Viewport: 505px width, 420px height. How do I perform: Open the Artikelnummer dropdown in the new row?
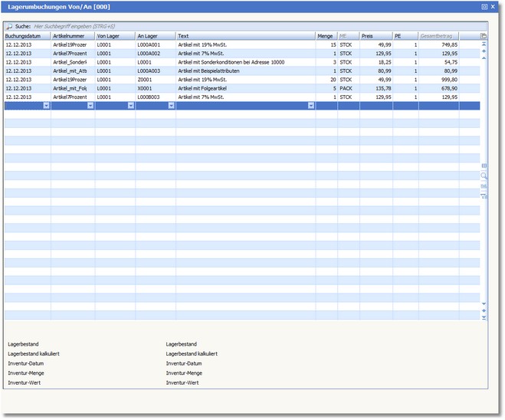(90, 106)
